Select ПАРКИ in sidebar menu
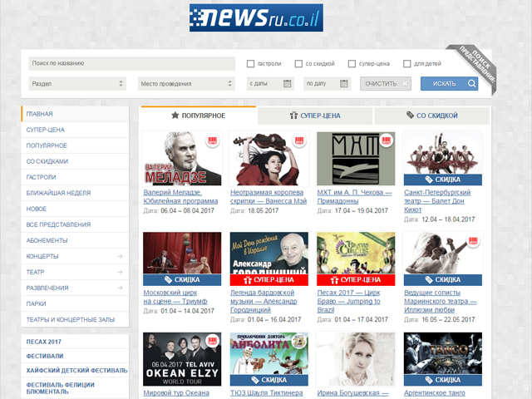532x399 pixels. pyautogui.click(x=75, y=303)
